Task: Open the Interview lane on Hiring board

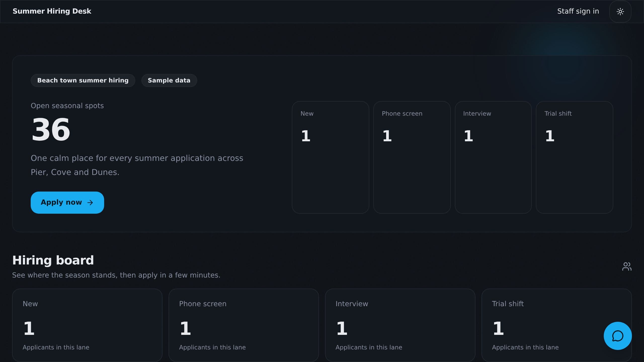Action: (x=400, y=325)
